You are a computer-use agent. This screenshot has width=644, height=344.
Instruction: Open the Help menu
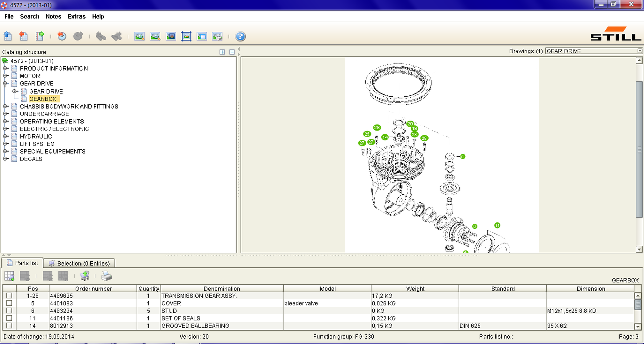98,16
